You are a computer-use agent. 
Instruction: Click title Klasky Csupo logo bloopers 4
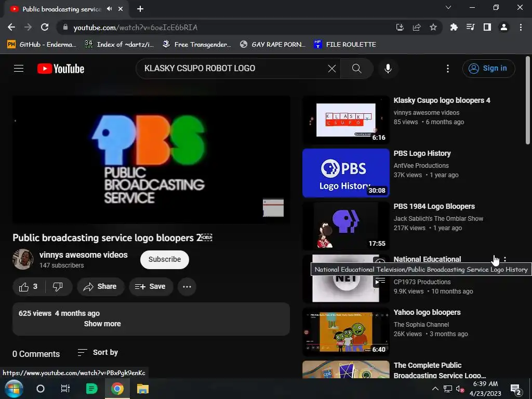pyautogui.click(x=442, y=100)
